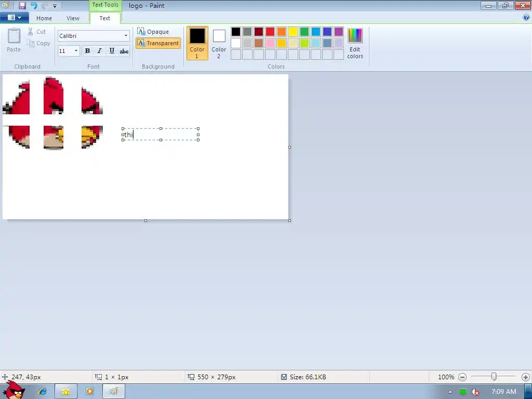This screenshot has height=399, width=532.
Task: Click the 7:09 AM taskbar clock
Action: [x=504, y=392]
